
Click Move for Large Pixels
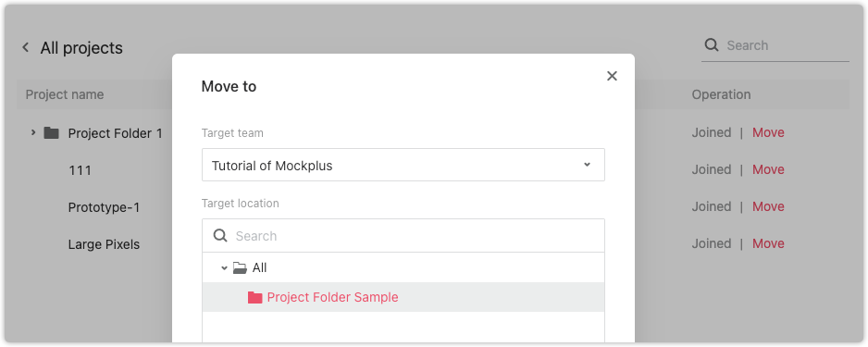tap(768, 243)
